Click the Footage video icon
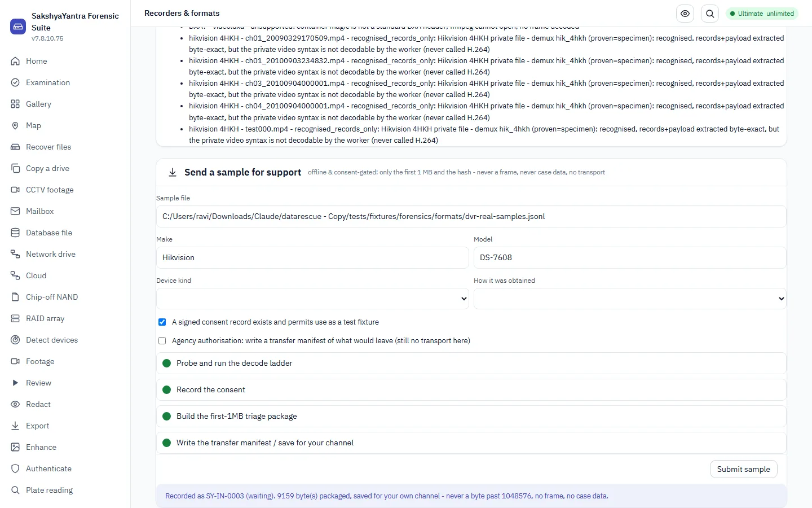This screenshot has width=812, height=508. click(x=15, y=361)
